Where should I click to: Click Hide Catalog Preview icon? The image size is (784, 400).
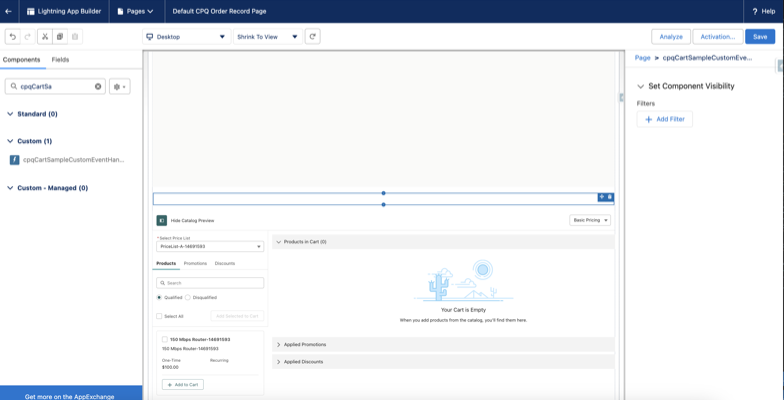161,220
